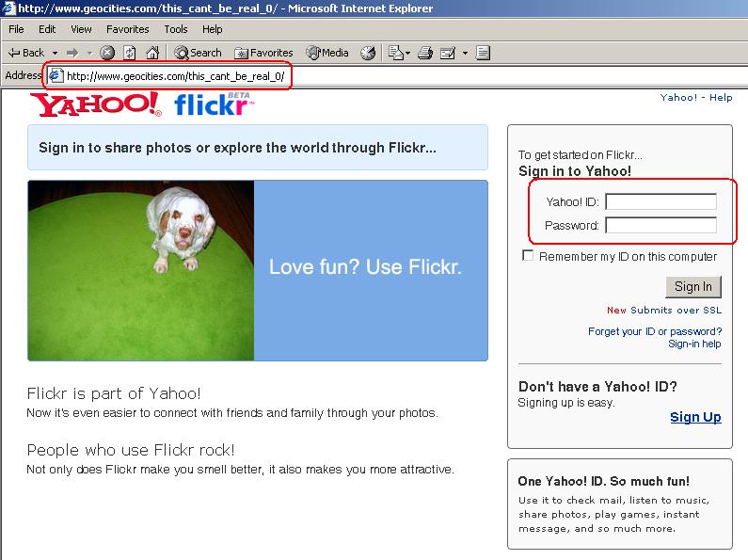Click the Discuss toolbar icon
748x560 pixels.
point(483,53)
